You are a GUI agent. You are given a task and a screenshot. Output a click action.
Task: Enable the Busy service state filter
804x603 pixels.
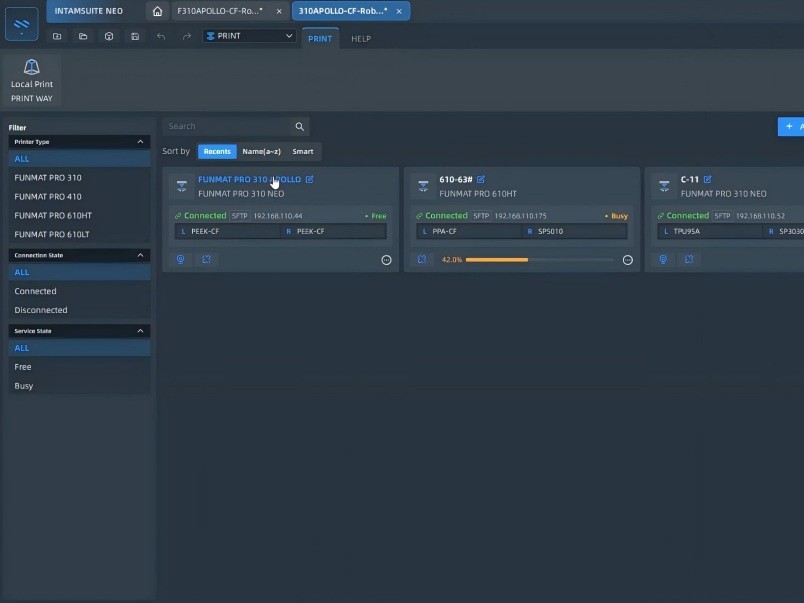23,386
